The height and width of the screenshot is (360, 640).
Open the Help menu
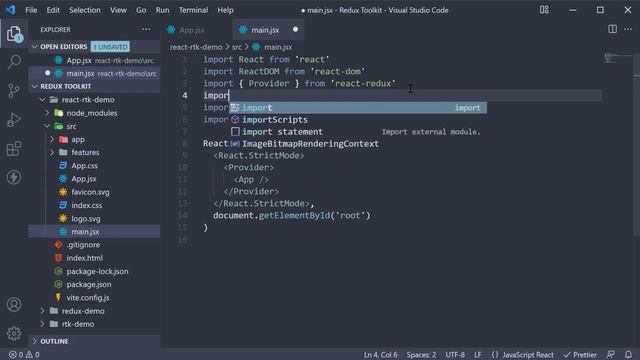pos(225,10)
